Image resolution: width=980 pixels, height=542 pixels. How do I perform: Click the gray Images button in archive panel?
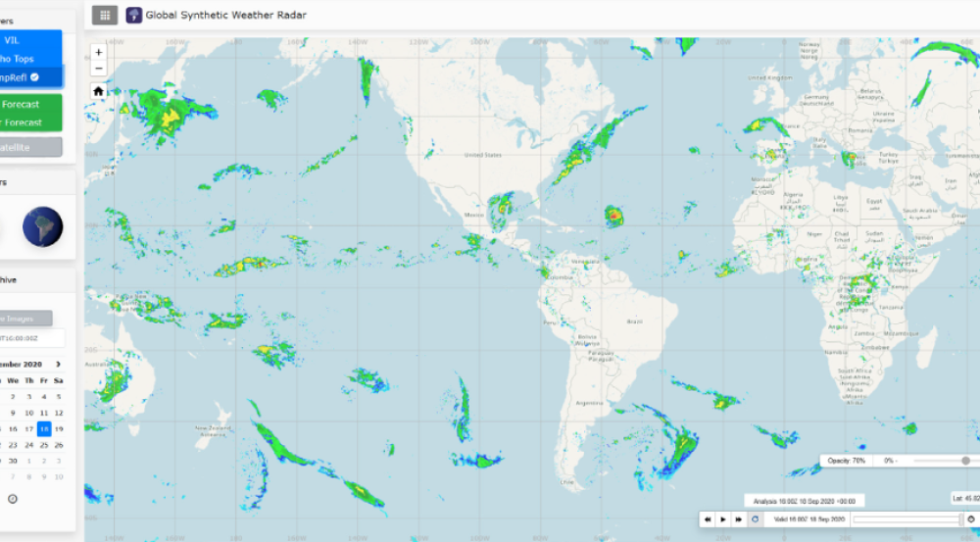tap(25, 319)
